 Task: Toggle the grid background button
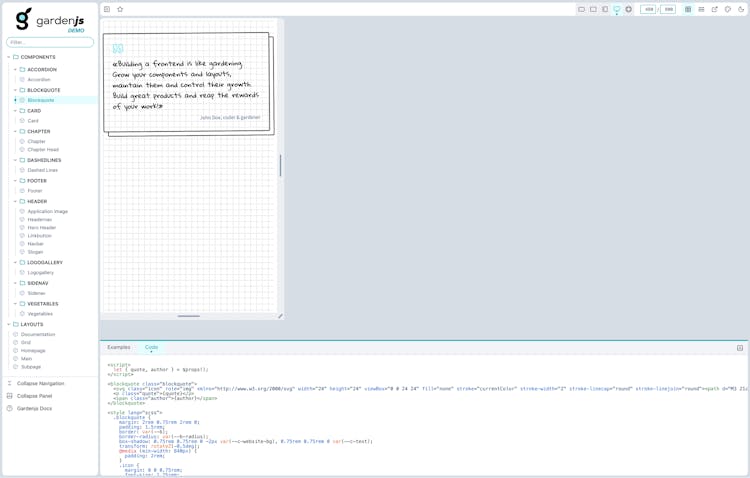(x=688, y=10)
